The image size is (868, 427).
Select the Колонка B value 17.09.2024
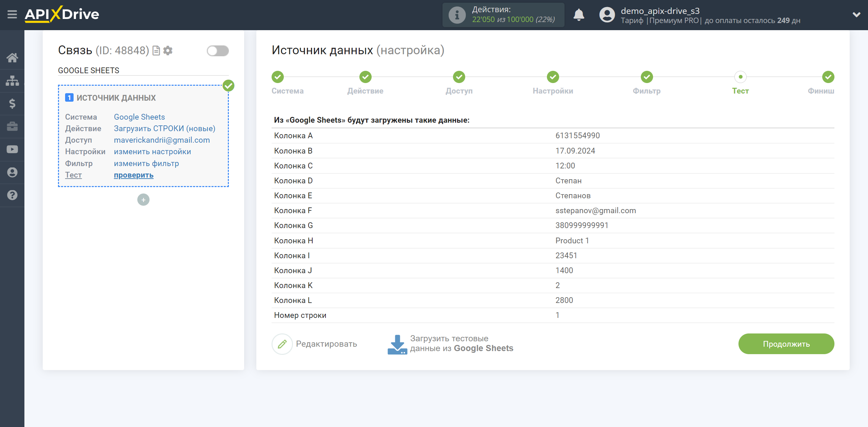point(575,151)
